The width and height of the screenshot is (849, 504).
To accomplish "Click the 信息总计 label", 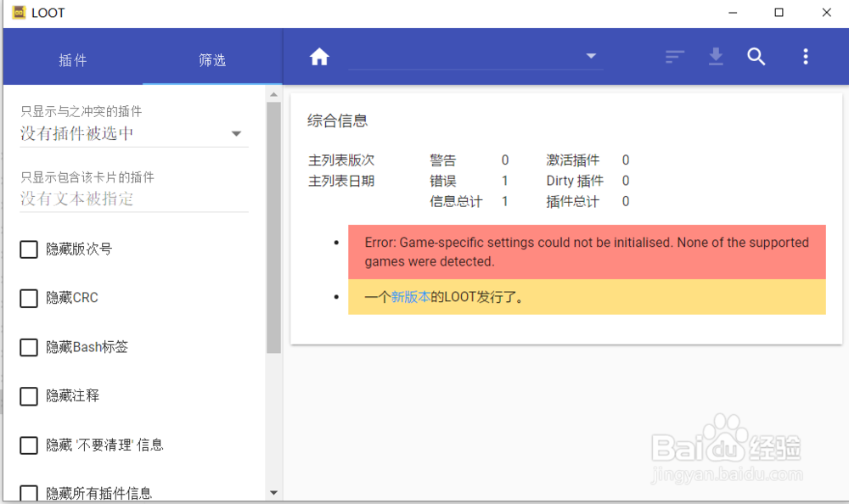I will 456,202.
